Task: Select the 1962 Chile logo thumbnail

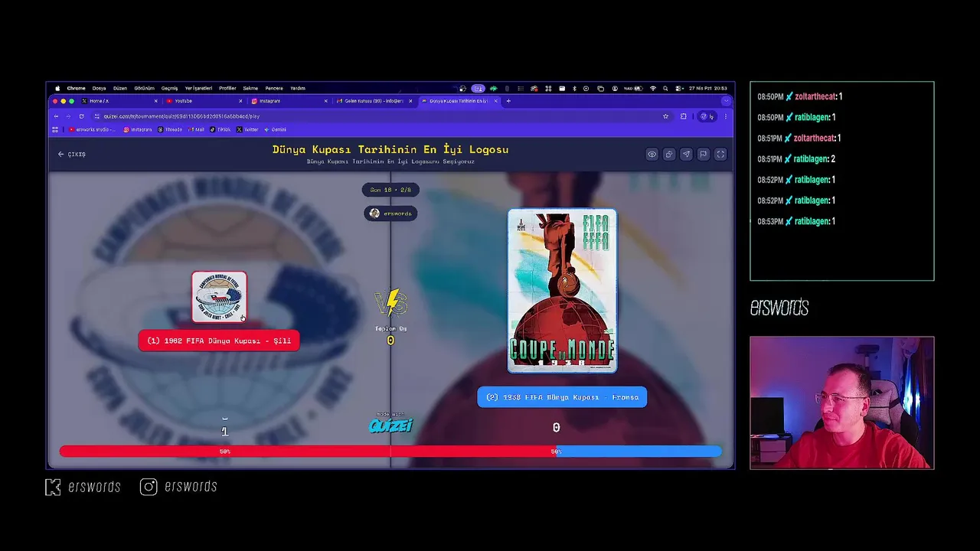Action: pos(219,297)
